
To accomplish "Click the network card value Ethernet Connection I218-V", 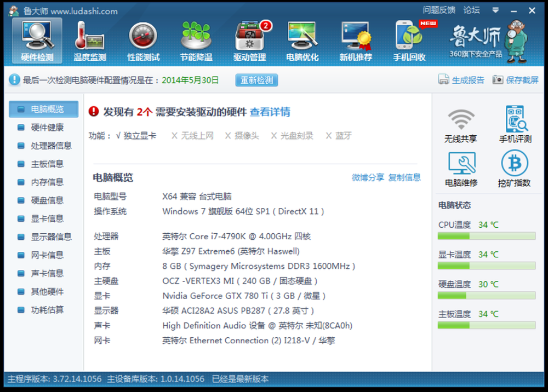I will click(x=248, y=341).
